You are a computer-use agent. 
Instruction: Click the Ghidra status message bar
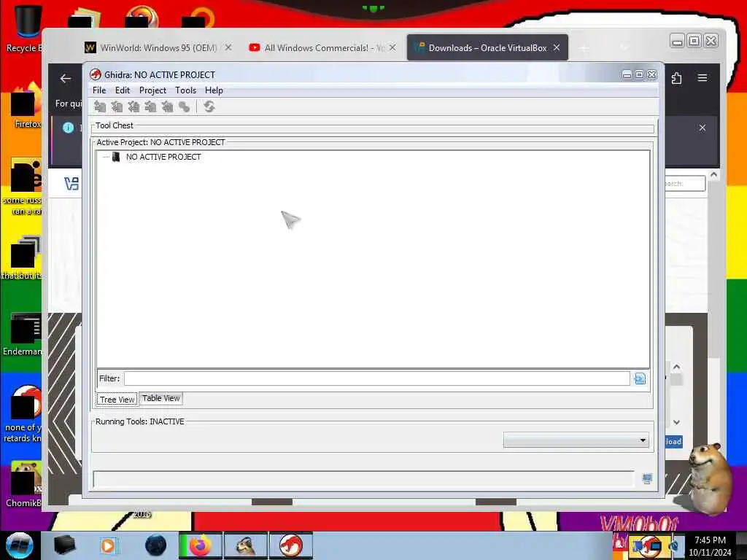tap(363, 479)
